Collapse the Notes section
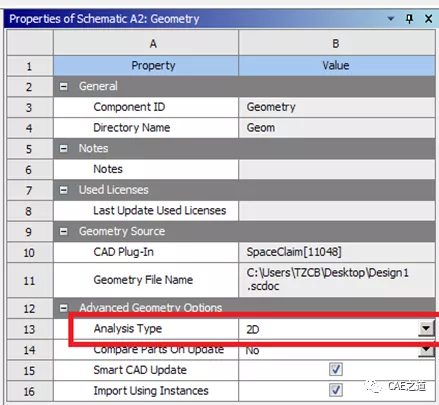Image resolution: width=439 pixels, height=405 pixels. click(63, 149)
